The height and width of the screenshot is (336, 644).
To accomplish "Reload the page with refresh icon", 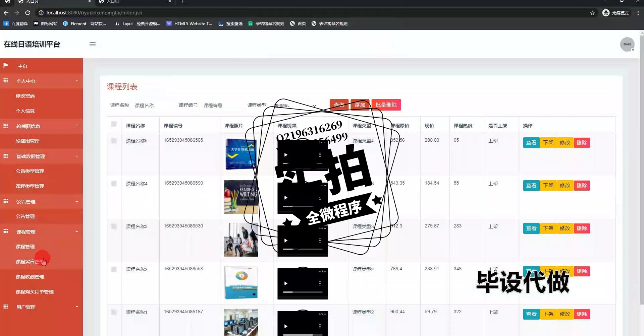I will [28, 13].
